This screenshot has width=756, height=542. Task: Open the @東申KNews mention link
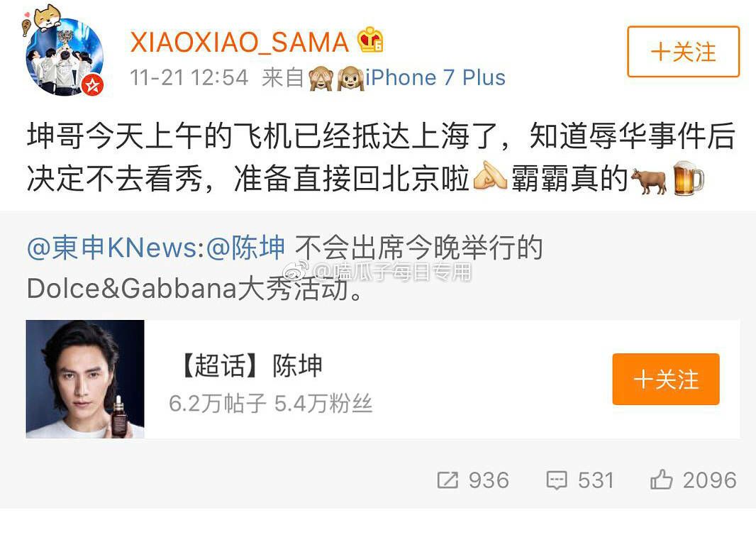(x=112, y=248)
